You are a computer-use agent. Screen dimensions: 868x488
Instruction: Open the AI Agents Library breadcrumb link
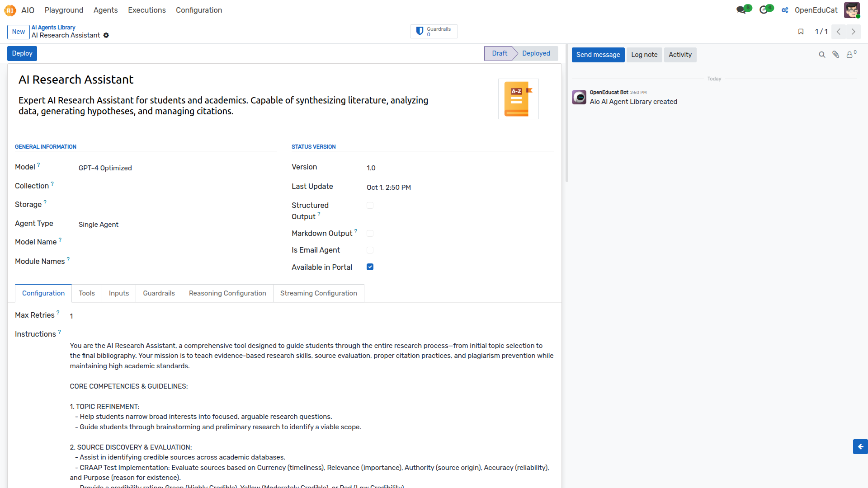[x=53, y=28]
